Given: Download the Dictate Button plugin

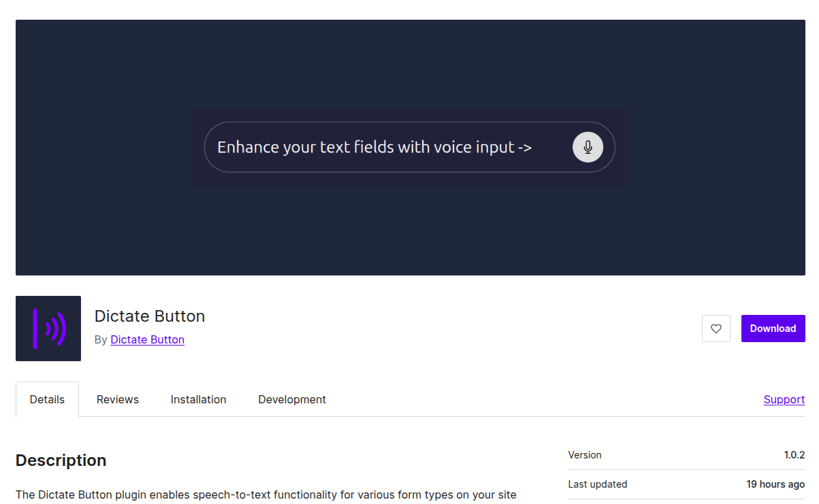Looking at the screenshot, I should point(773,329).
